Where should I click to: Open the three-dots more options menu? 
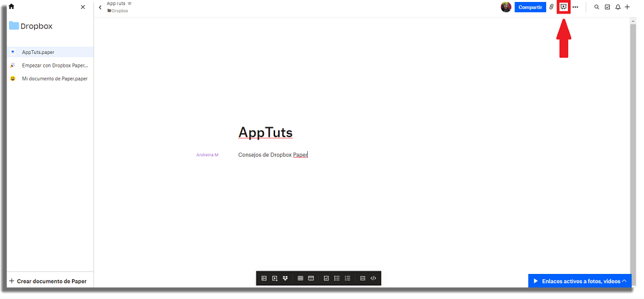coord(575,7)
